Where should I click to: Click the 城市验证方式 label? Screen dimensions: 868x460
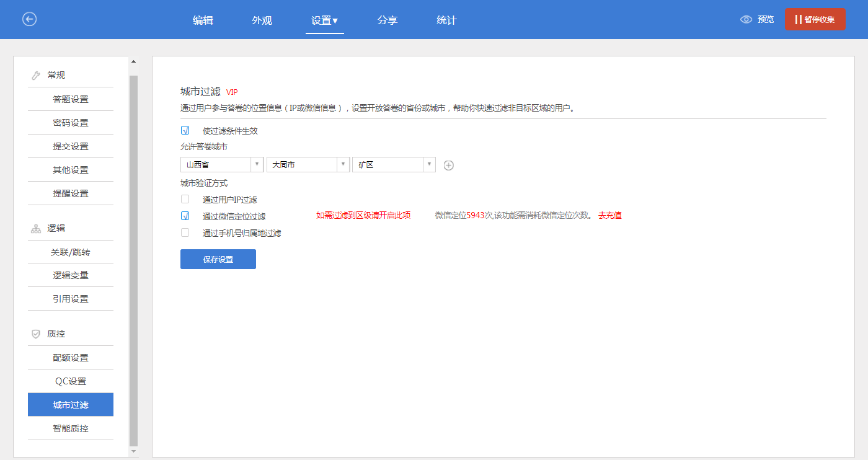[204, 184]
